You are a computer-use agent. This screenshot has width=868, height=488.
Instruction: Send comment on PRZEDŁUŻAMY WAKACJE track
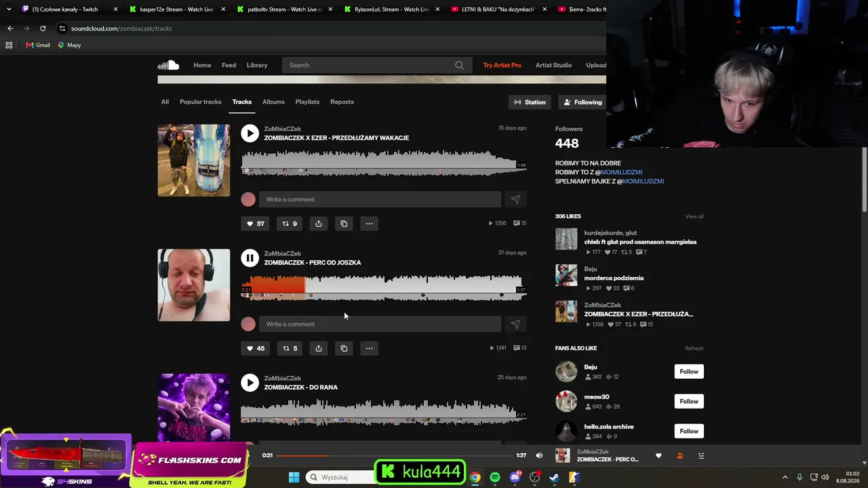tap(515, 199)
